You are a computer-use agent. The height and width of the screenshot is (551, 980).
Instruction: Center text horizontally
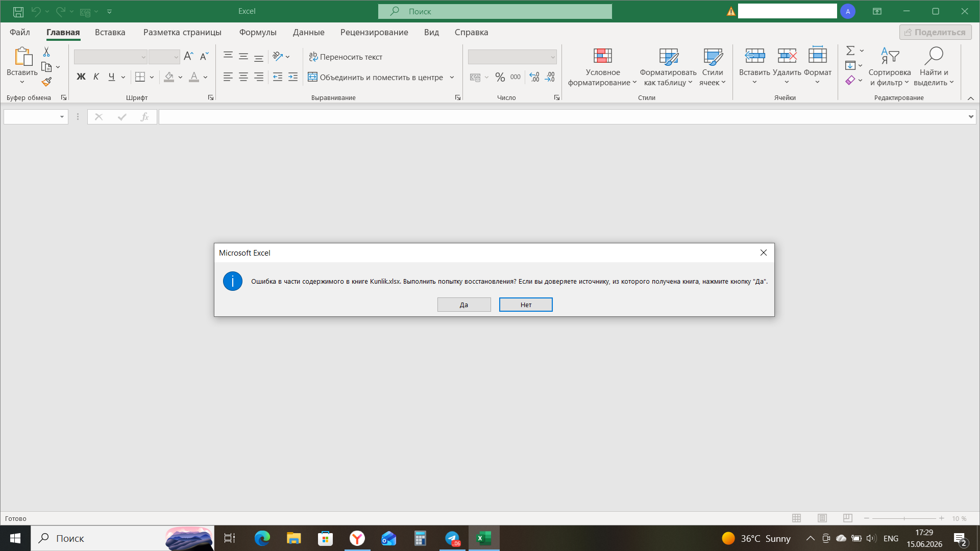243,77
